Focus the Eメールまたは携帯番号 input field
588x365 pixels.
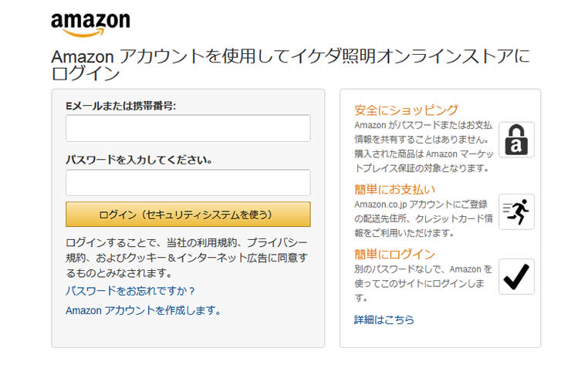coord(188,128)
